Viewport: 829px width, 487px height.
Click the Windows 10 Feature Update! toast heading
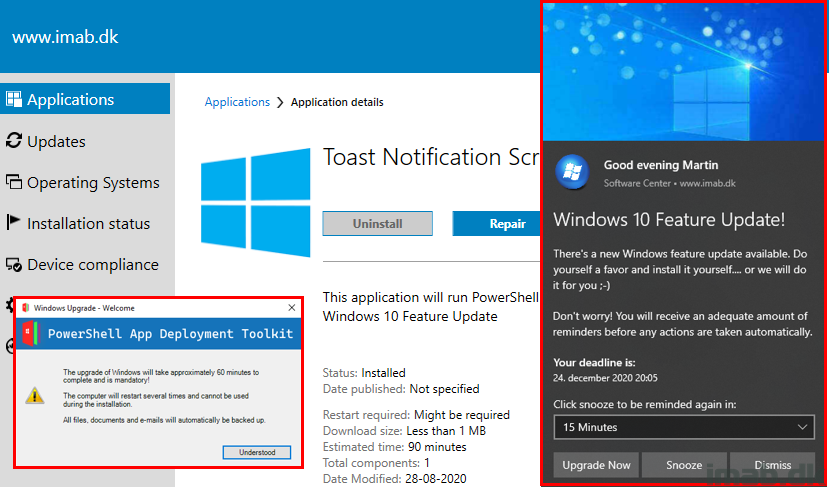tap(669, 219)
